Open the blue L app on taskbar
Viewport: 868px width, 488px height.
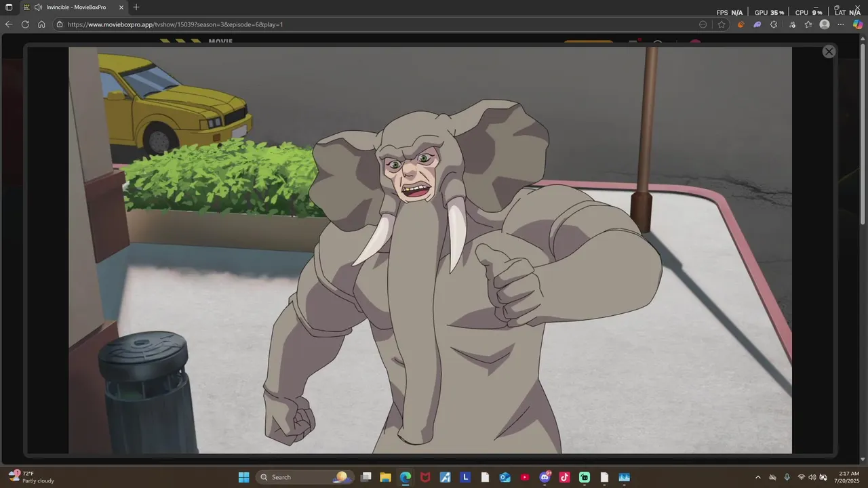(465, 477)
